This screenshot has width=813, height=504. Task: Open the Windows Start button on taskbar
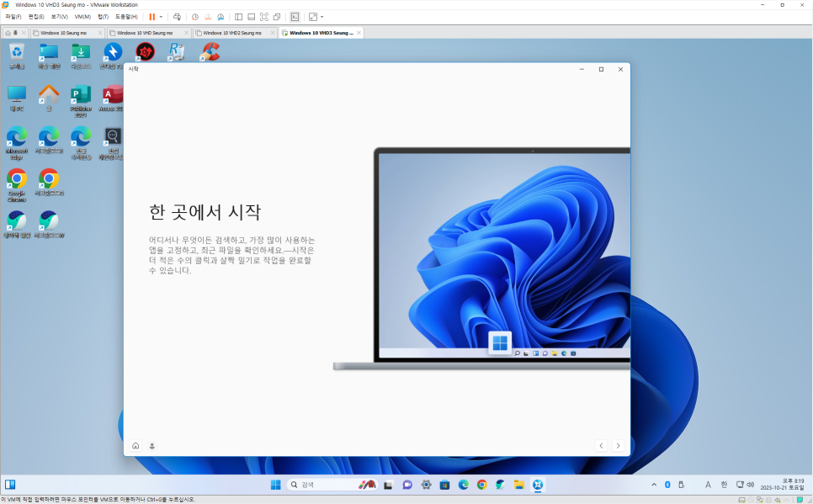click(x=276, y=485)
